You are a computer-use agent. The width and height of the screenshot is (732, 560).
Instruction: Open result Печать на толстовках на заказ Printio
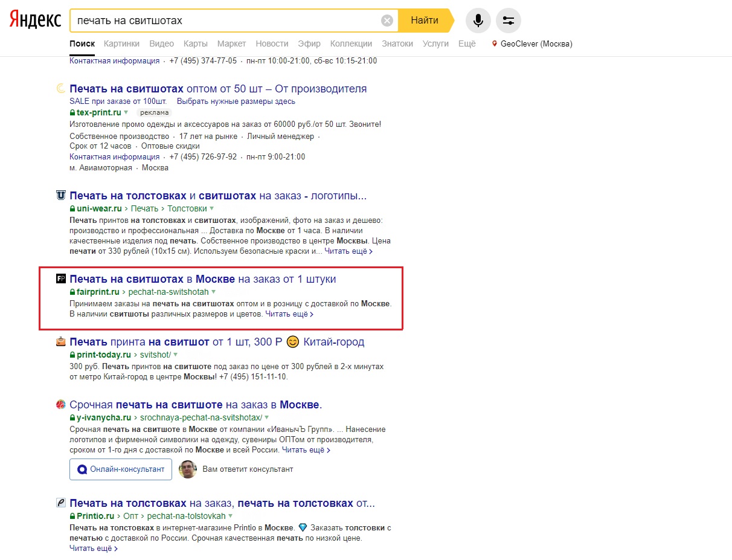222,503
